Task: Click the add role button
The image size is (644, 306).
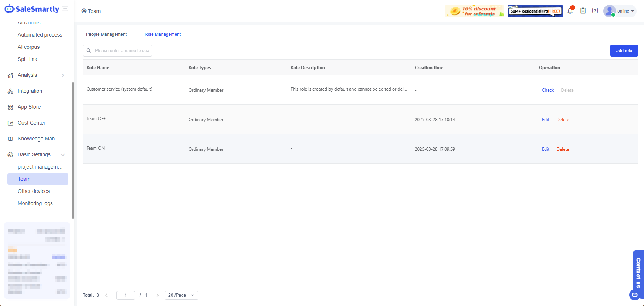Action: point(624,51)
